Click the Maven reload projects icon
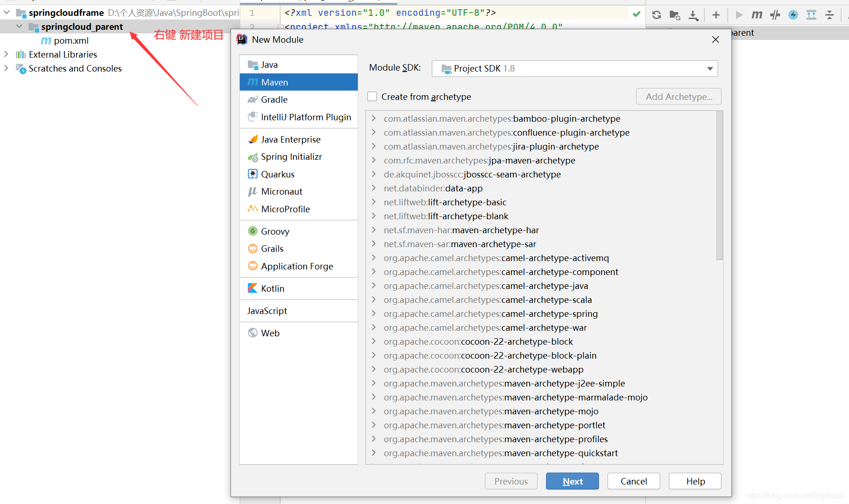 [x=656, y=15]
